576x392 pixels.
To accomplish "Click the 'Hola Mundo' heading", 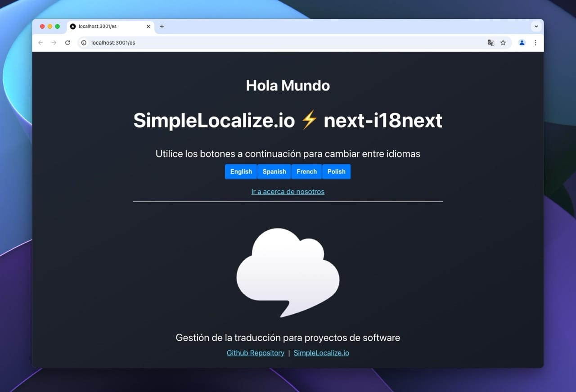I will [x=288, y=86].
